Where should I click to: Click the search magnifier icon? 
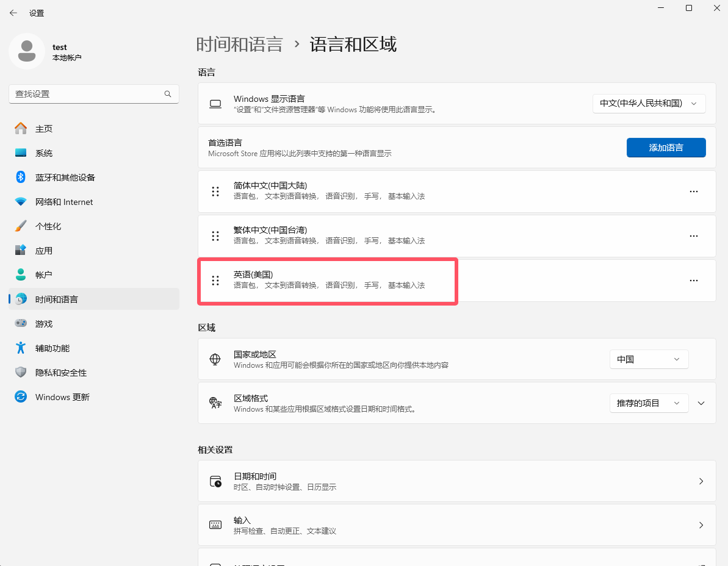[x=168, y=94]
